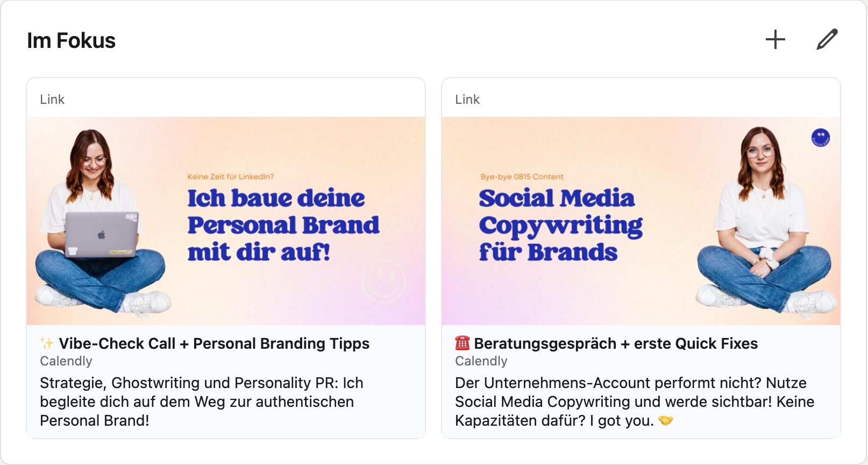Click the 'Strategie, Ghostwriting und Personality PR' description

click(201, 401)
